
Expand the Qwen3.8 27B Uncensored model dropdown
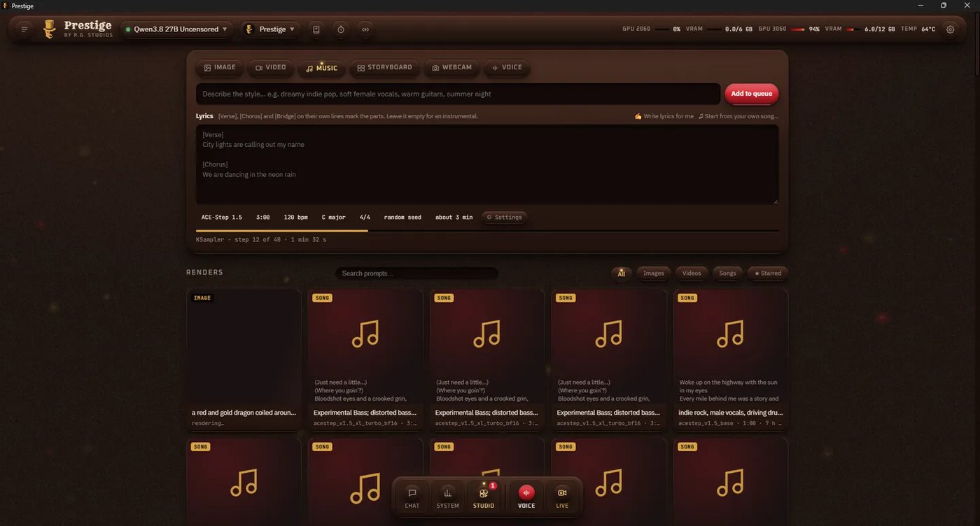[x=176, y=29]
